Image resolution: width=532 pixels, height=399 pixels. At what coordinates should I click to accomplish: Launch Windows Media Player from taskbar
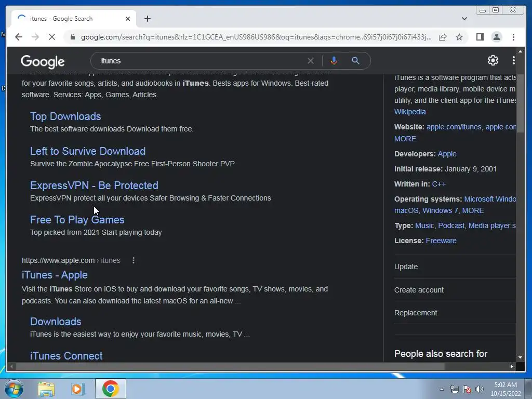(78, 389)
